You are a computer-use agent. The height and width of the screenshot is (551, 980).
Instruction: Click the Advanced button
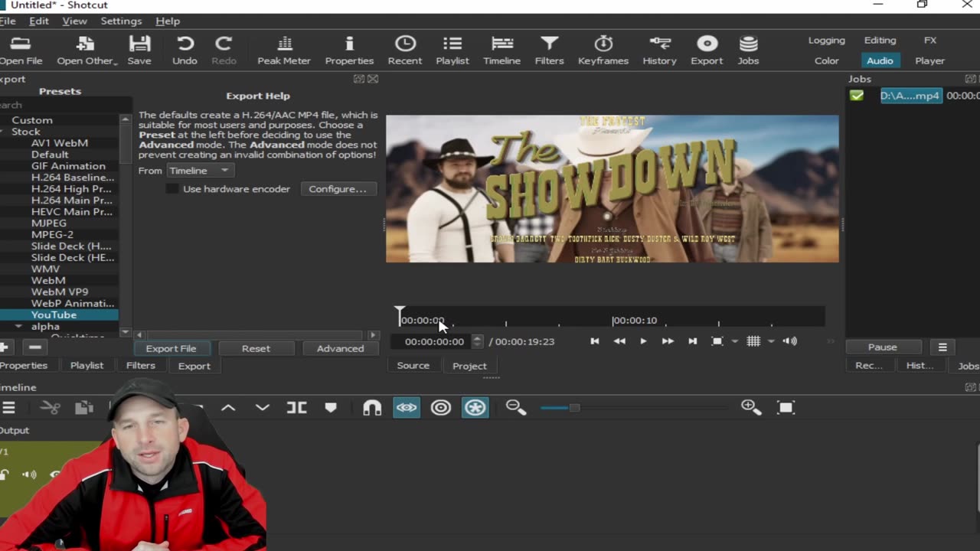point(340,348)
